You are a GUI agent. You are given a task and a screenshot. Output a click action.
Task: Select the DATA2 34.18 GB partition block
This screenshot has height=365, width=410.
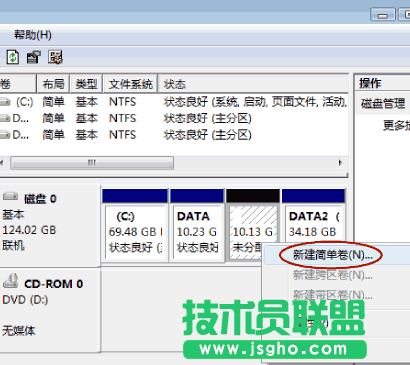[x=313, y=217]
